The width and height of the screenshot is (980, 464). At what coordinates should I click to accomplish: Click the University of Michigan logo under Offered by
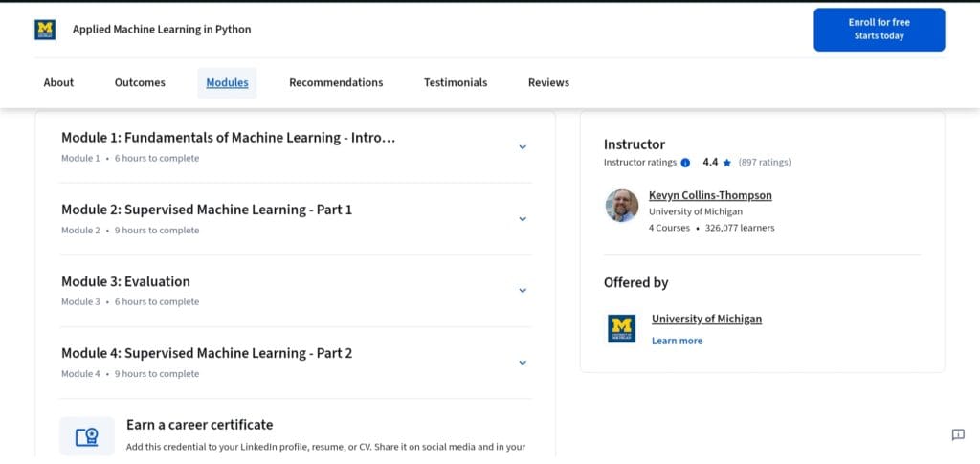coord(621,328)
